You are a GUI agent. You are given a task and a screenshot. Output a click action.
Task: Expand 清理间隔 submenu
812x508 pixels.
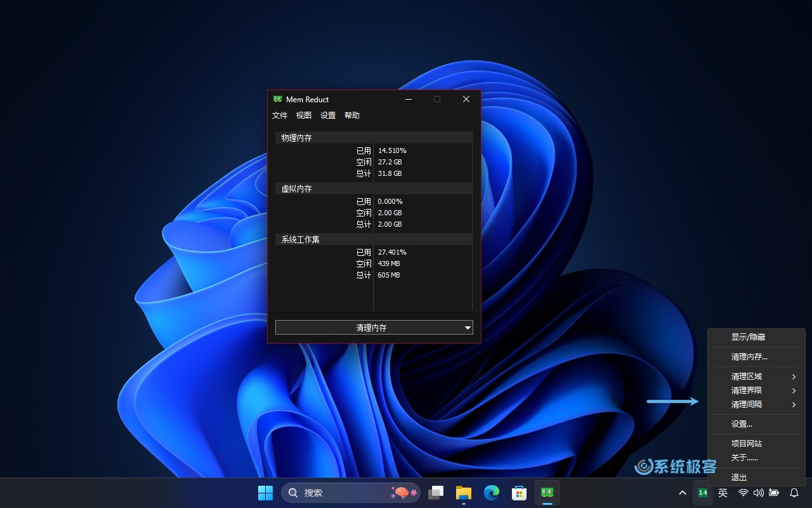tap(757, 404)
